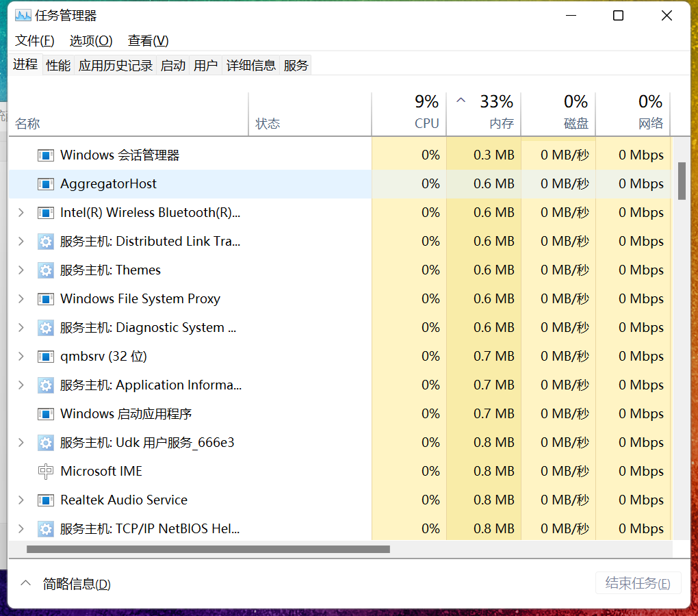Open the 选项(O) menu
This screenshot has height=616, width=698.
[91, 41]
